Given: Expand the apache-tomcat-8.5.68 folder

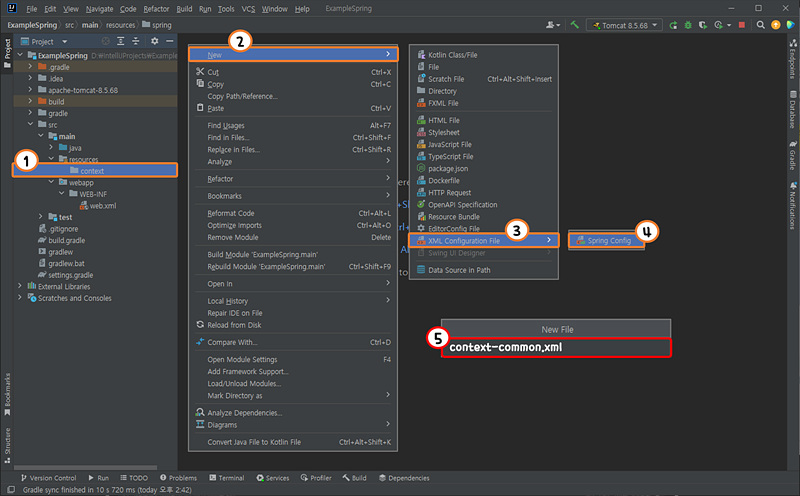Looking at the screenshot, I should click(x=30, y=90).
